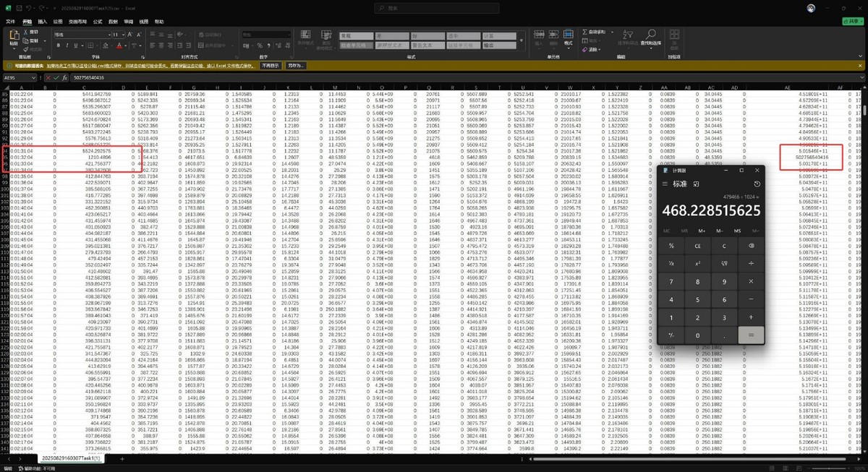Click the font color red A swatch
The image size is (868, 472).
(119, 45)
